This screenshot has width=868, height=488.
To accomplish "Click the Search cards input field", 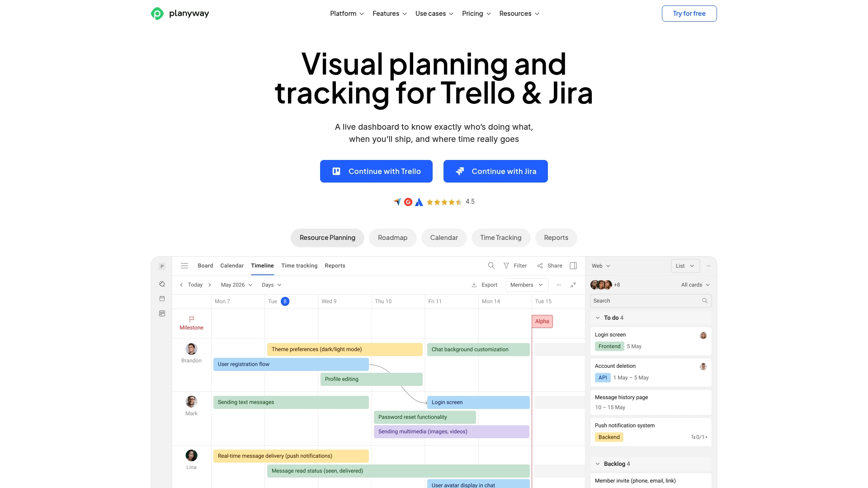I will [x=651, y=301].
